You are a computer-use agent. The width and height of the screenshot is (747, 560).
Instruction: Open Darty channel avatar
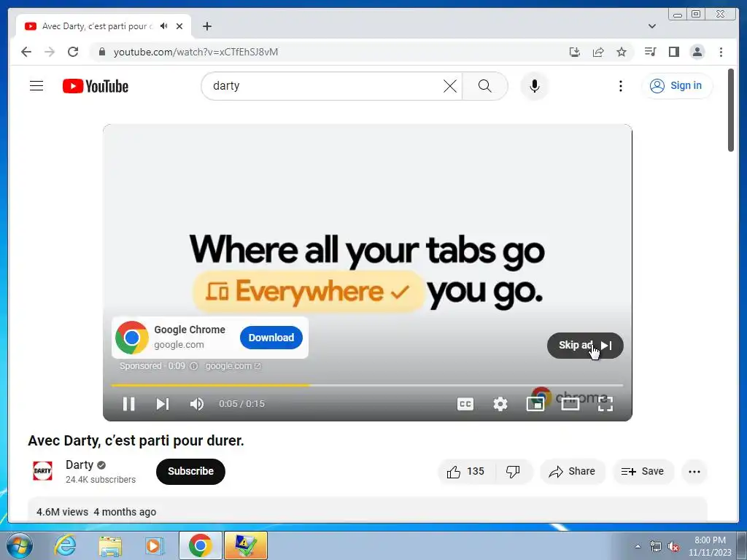42,471
